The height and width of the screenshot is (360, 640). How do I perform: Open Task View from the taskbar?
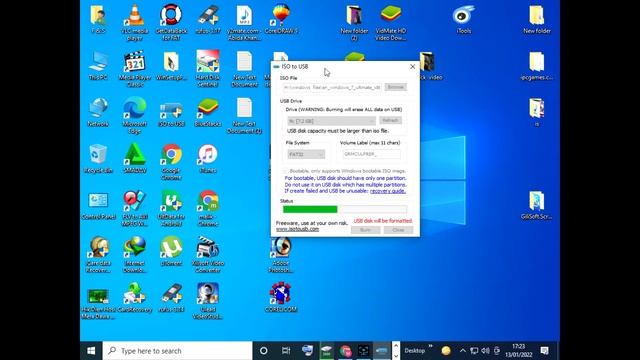pos(286,351)
